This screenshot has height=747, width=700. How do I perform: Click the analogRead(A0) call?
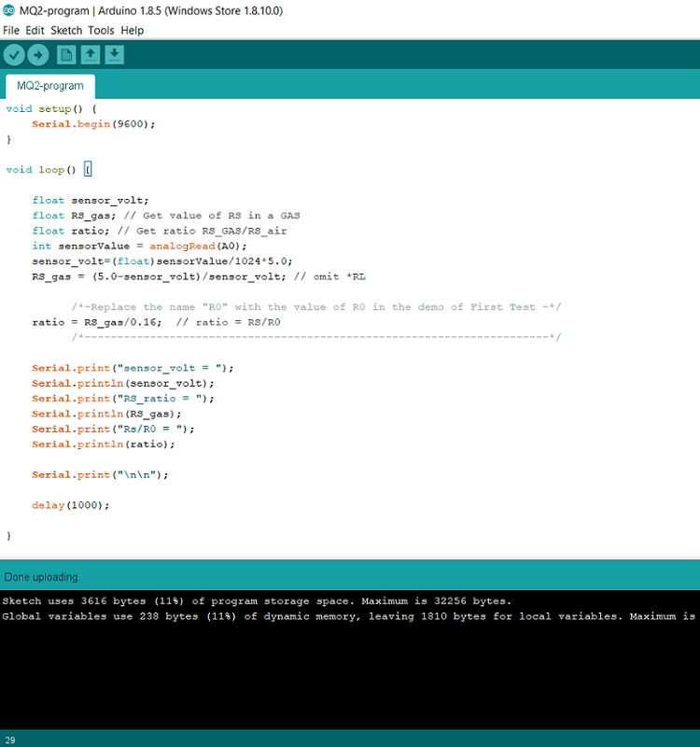[x=197, y=247]
